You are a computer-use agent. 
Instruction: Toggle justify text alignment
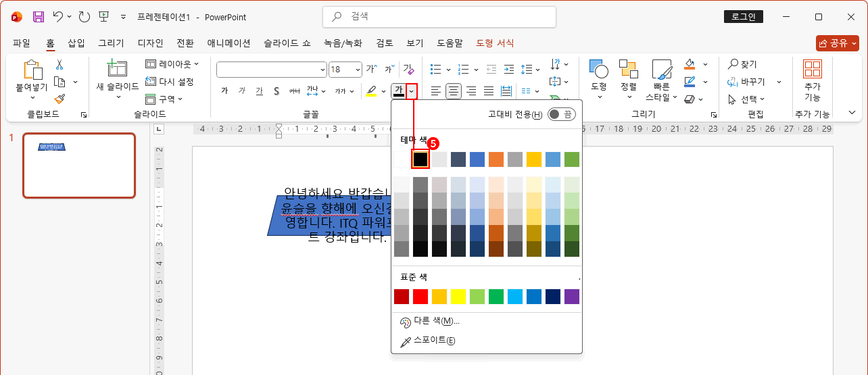pos(489,91)
